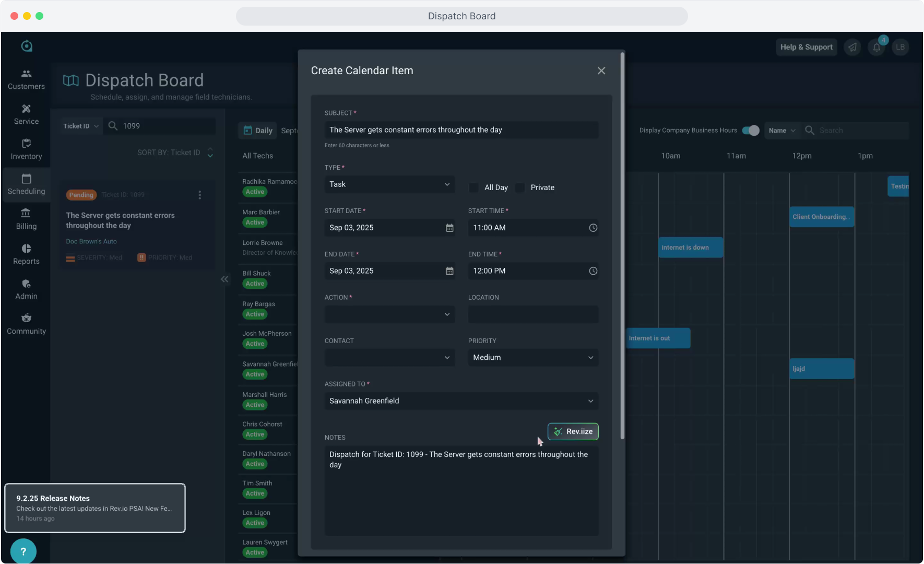Toggle Display Company Business Hours switch

coord(751,131)
